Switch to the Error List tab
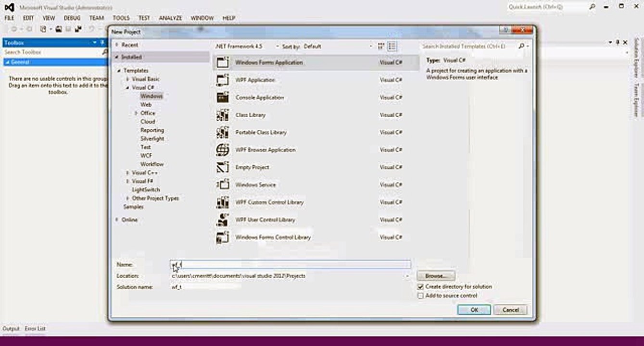This screenshot has width=644, height=346. tap(35, 329)
